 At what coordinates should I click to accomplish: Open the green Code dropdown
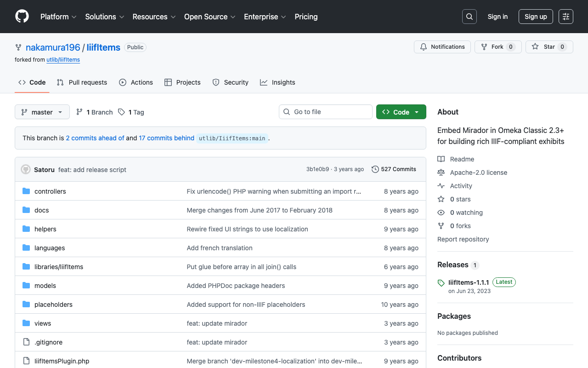coord(401,112)
